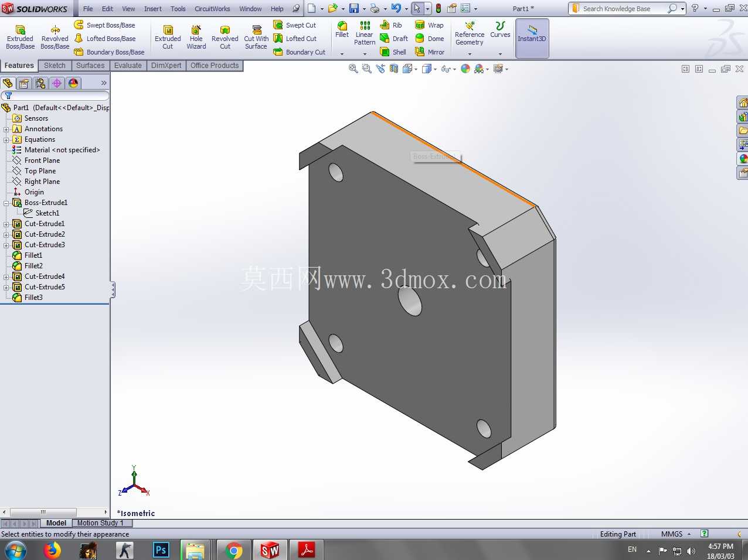Select the Revolved Cut tool
The image size is (748, 560).
225,37
